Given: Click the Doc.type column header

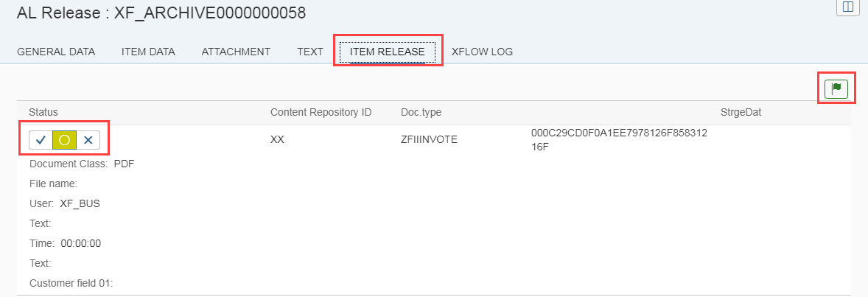Looking at the screenshot, I should (x=421, y=112).
